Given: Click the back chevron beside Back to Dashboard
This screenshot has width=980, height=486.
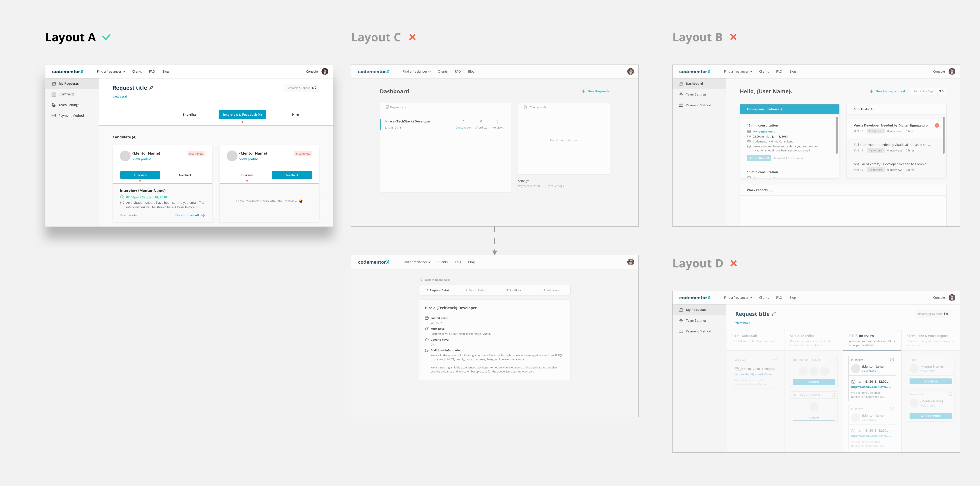Looking at the screenshot, I should [421, 280].
